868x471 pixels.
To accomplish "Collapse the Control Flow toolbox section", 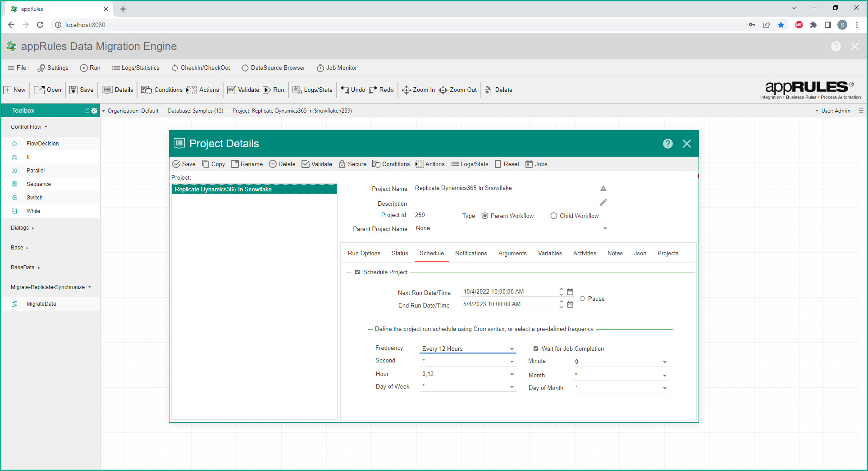I will click(29, 127).
